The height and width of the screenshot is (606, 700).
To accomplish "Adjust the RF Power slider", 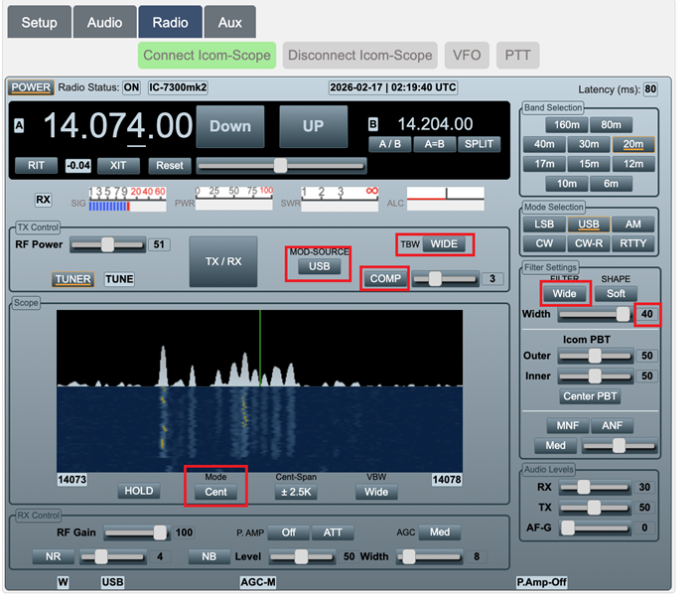I will [106, 244].
